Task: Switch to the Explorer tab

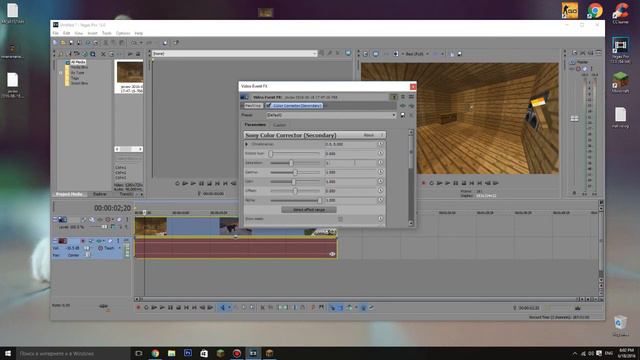Action: (x=100, y=194)
